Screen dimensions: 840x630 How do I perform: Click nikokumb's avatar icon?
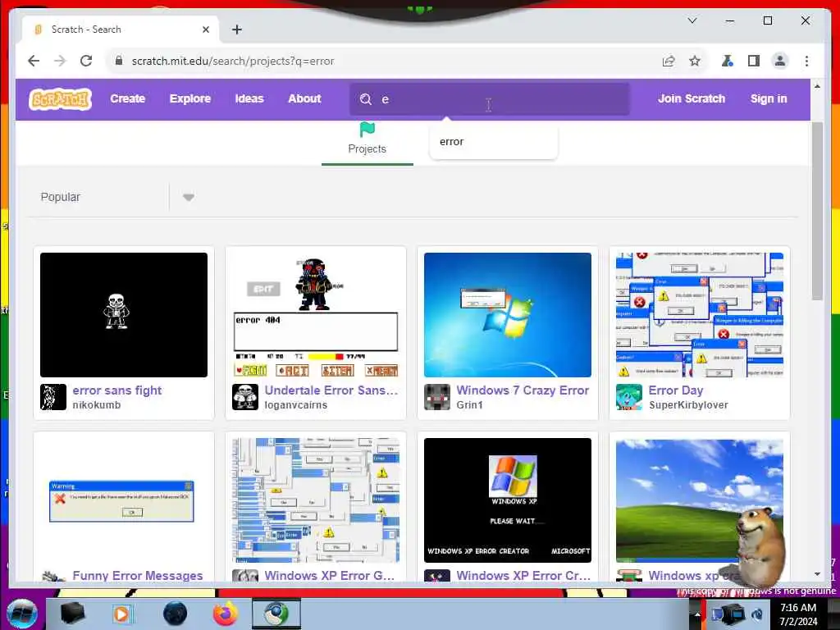click(x=53, y=397)
